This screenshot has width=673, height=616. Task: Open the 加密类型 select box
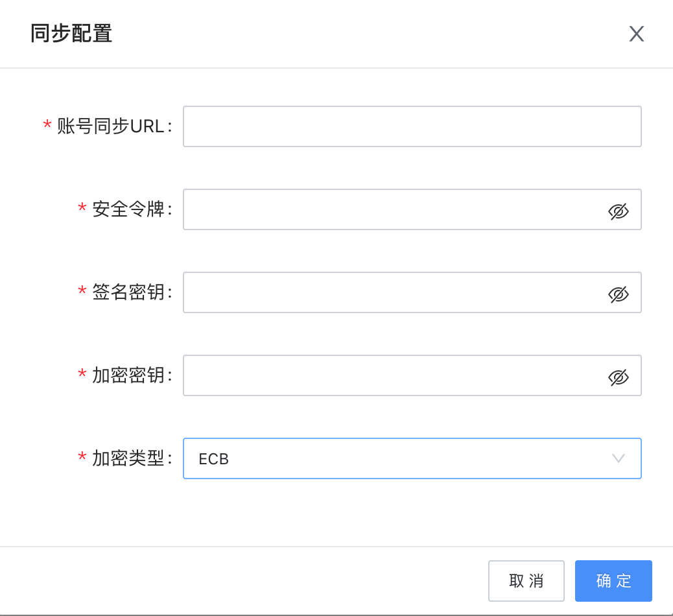coord(412,458)
